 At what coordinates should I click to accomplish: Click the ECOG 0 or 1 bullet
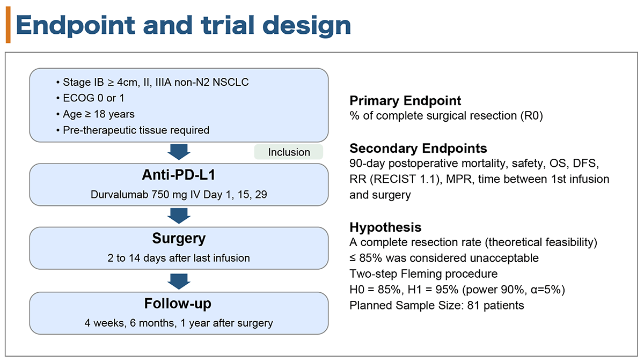coord(89,98)
